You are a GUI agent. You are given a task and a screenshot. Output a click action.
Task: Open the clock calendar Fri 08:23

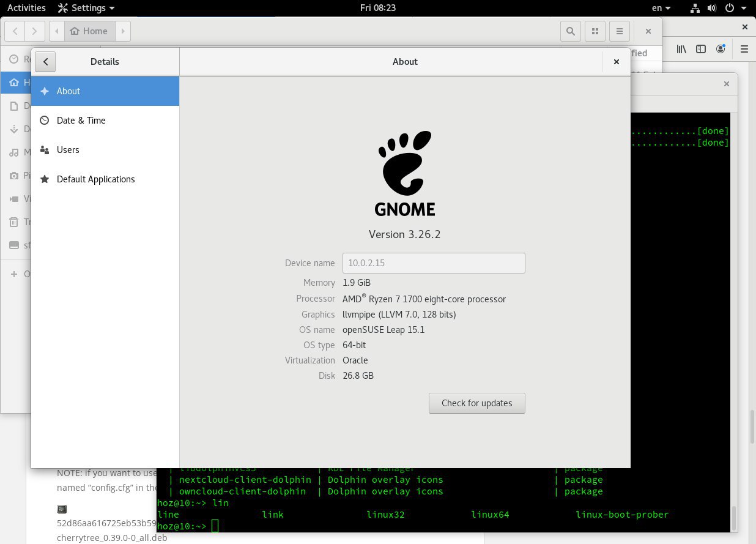tap(378, 8)
